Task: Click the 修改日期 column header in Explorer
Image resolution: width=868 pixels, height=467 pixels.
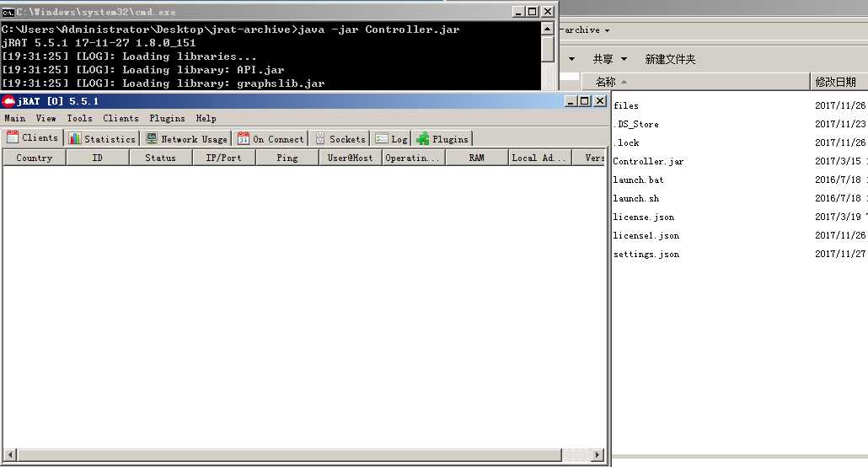Action: coord(839,82)
